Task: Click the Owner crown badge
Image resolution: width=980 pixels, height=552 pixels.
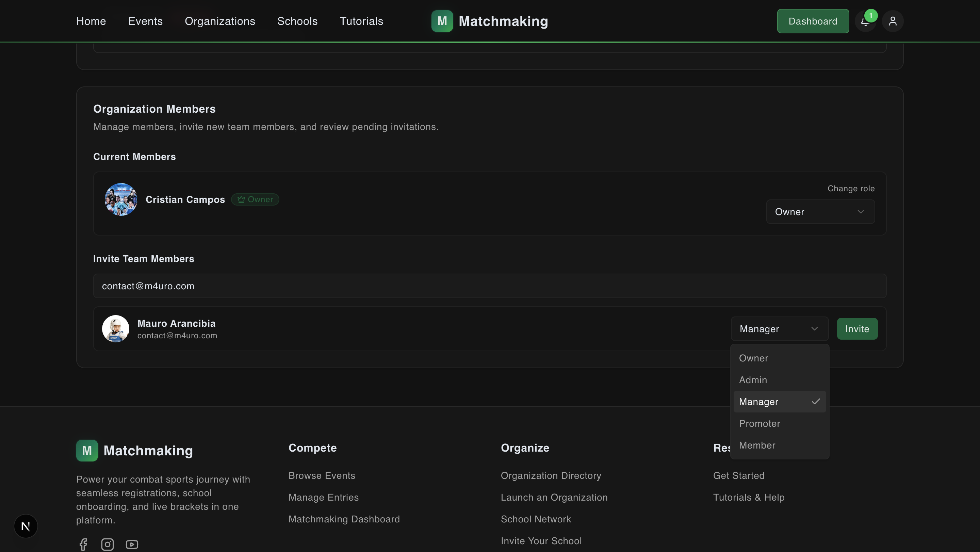Action: (255, 199)
